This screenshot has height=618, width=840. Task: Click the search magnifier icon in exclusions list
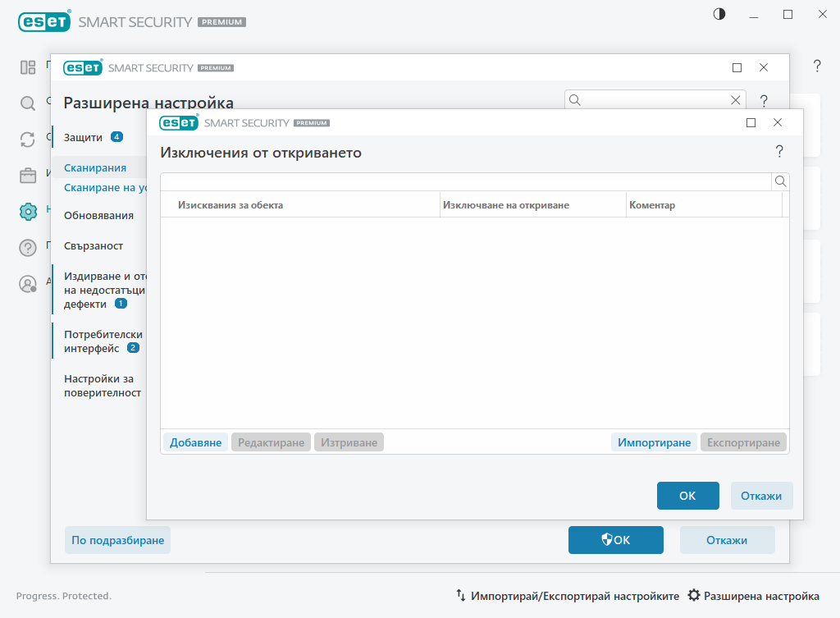click(781, 181)
